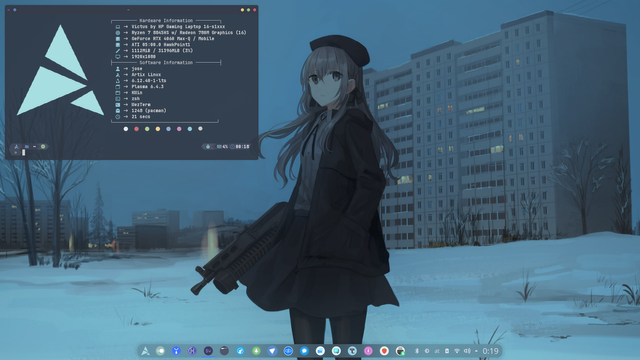
Task: Click the green color dot in terminal palette
Action: click(x=147, y=129)
